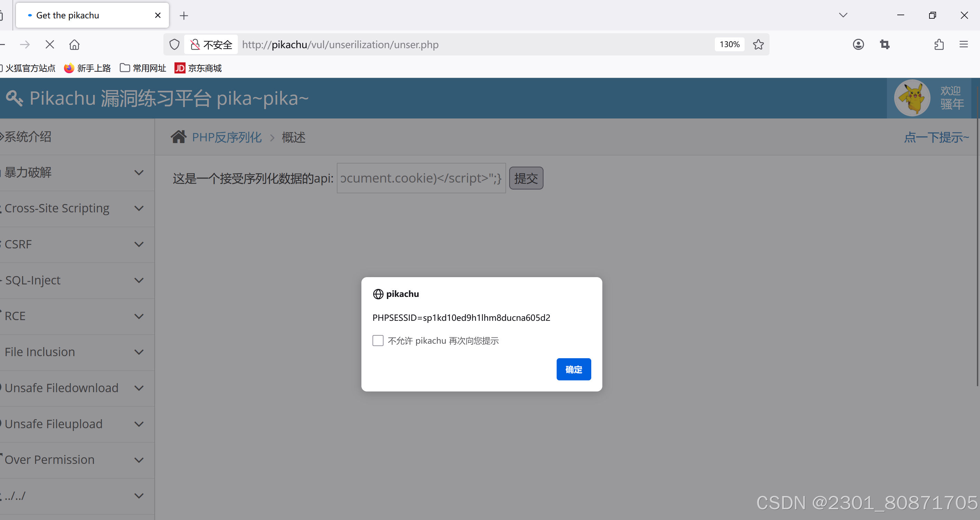Open the list all tabs dropdown arrow
Image resolution: width=980 pixels, height=520 pixels.
(x=843, y=15)
